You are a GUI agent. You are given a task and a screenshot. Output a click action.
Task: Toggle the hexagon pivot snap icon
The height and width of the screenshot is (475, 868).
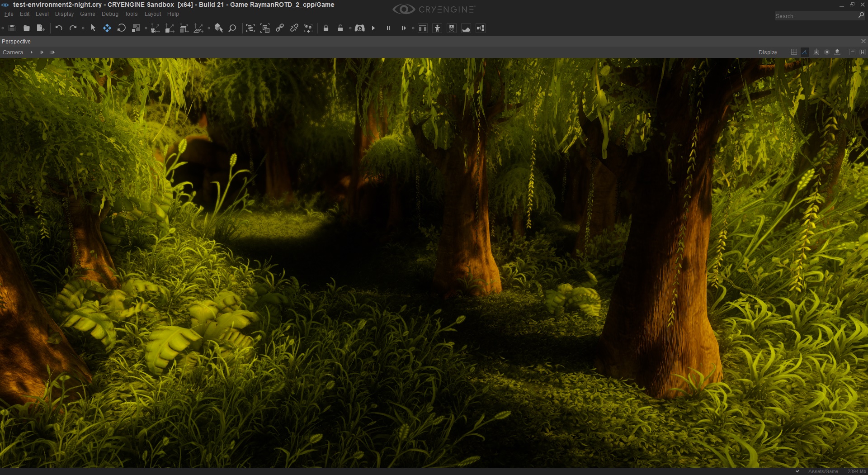pos(827,52)
